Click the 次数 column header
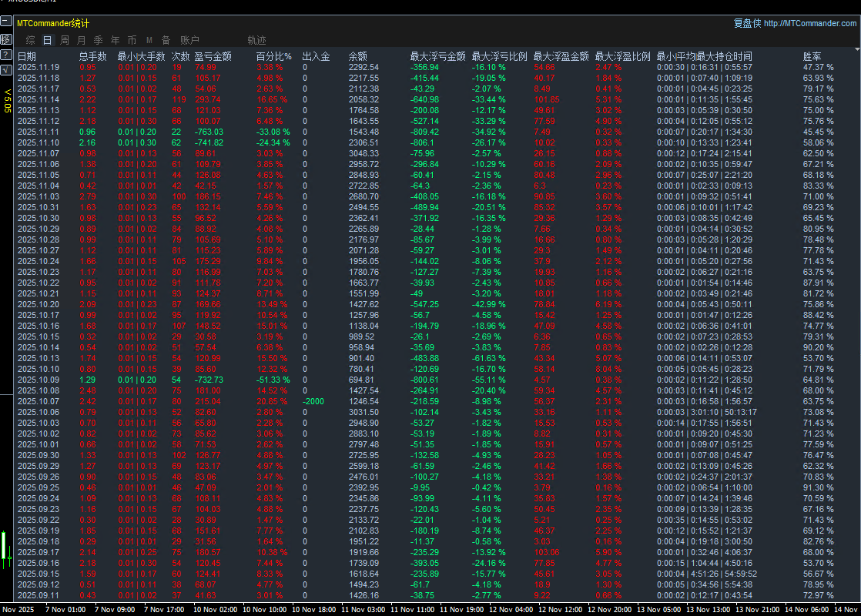 [181, 56]
